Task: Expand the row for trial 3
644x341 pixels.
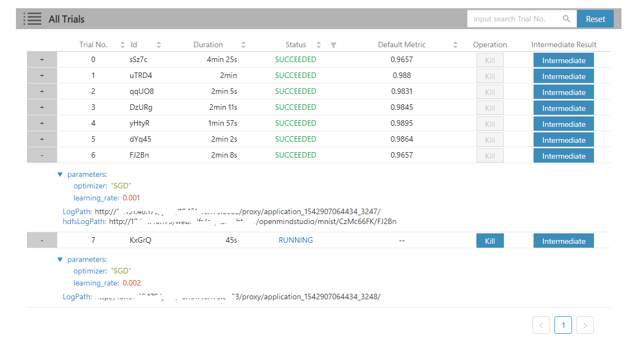Action: click(x=42, y=107)
